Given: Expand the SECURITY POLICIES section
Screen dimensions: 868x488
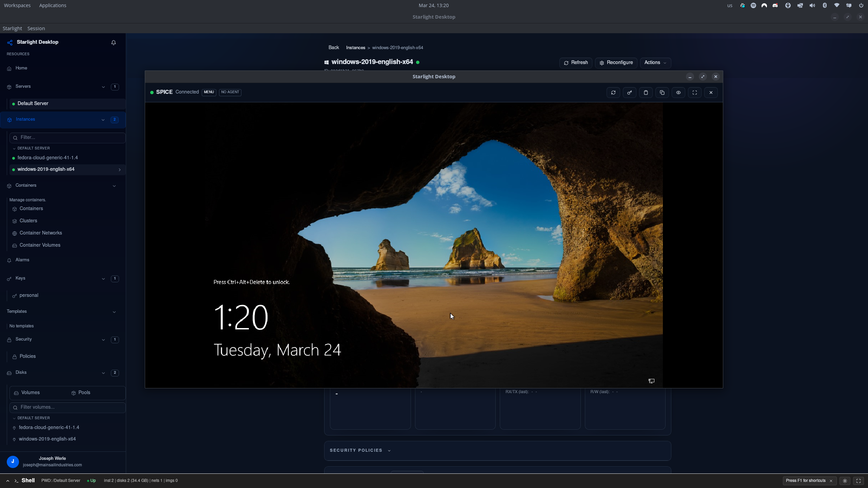Looking at the screenshot, I should (360, 450).
